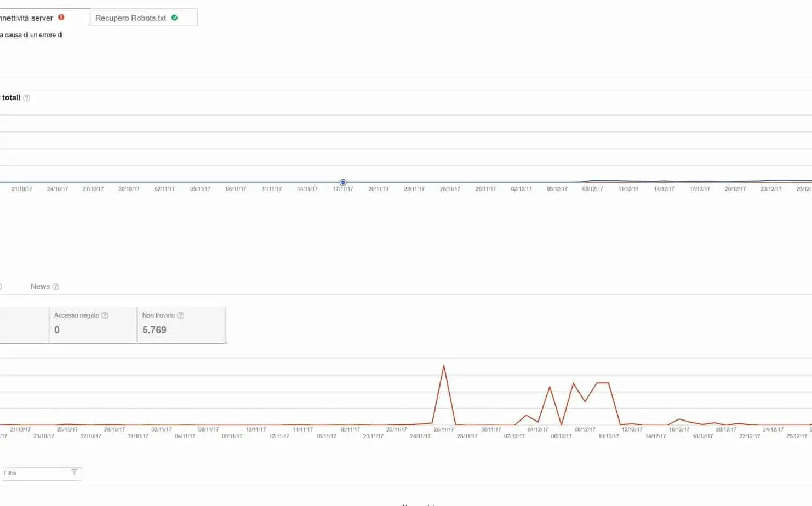Open the News tab
The height and width of the screenshot is (506, 812).
coord(40,286)
